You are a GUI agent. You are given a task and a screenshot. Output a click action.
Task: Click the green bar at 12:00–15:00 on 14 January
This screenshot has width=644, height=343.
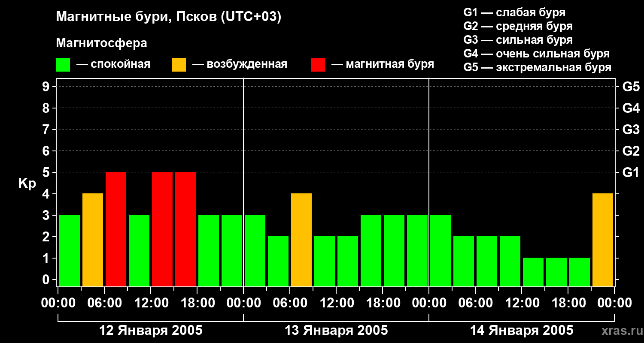tap(533, 272)
